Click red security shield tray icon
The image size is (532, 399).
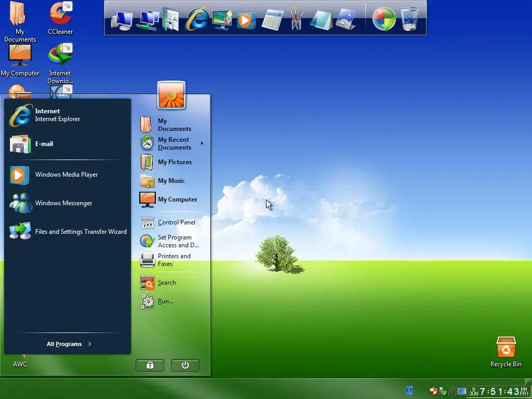[x=433, y=391]
